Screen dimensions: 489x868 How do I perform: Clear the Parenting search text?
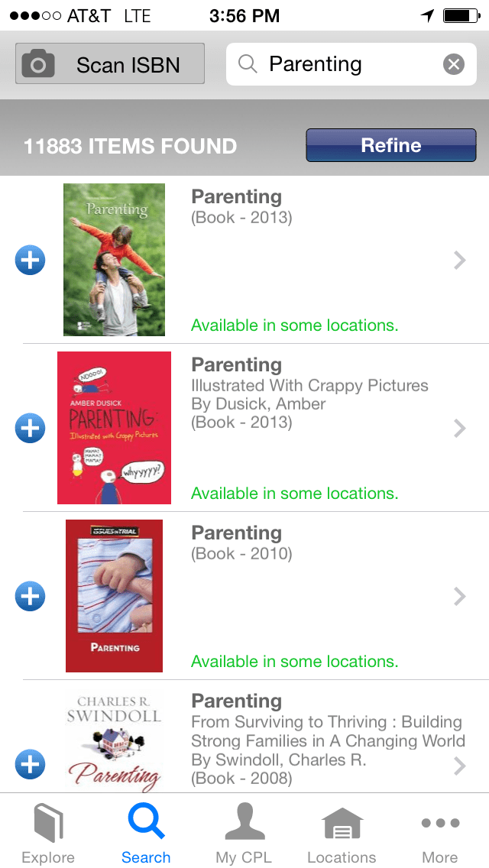pyautogui.click(x=454, y=64)
